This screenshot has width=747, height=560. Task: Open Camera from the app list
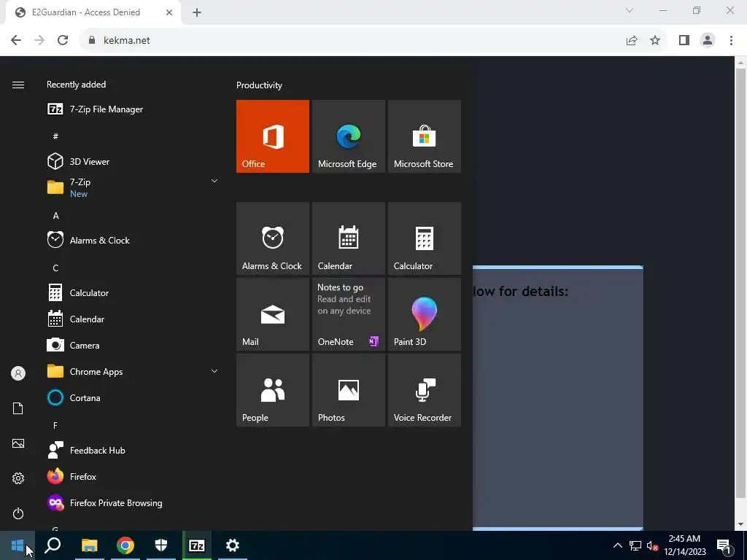tap(133, 345)
